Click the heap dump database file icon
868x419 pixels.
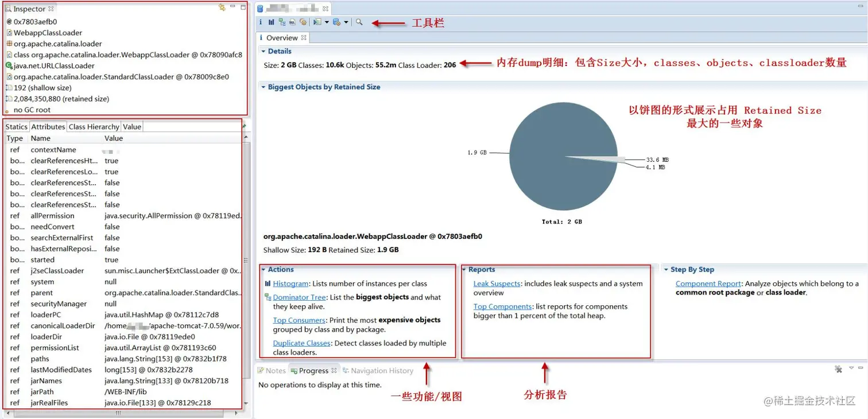[260, 9]
